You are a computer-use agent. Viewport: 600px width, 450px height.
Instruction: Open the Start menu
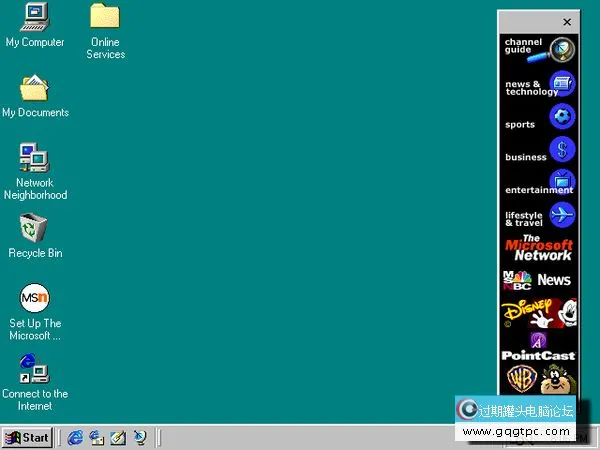27,437
